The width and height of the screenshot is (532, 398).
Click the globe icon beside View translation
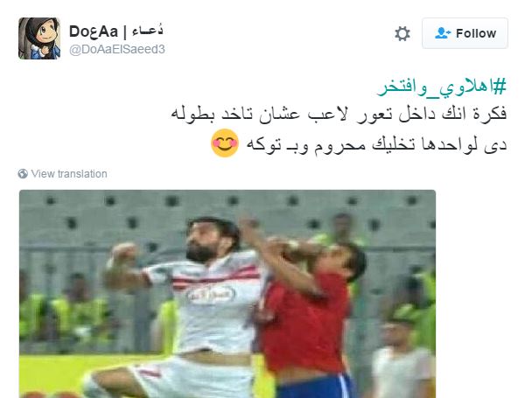pos(23,174)
